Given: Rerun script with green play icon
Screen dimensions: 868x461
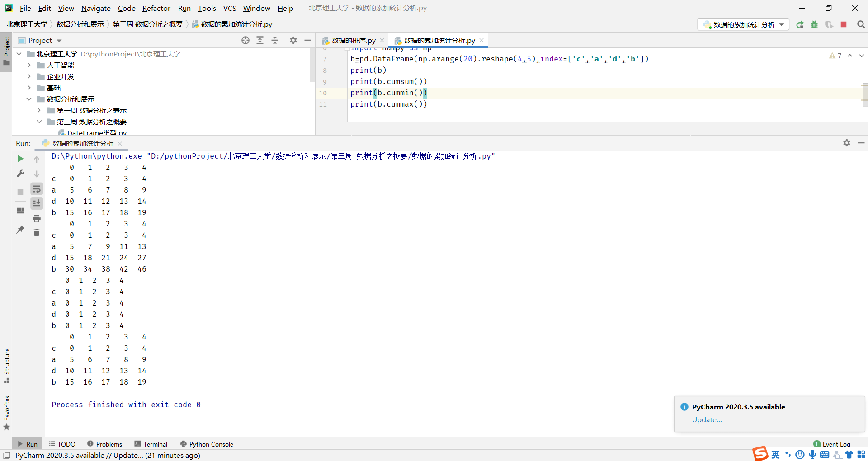Looking at the screenshot, I should (x=20, y=159).
